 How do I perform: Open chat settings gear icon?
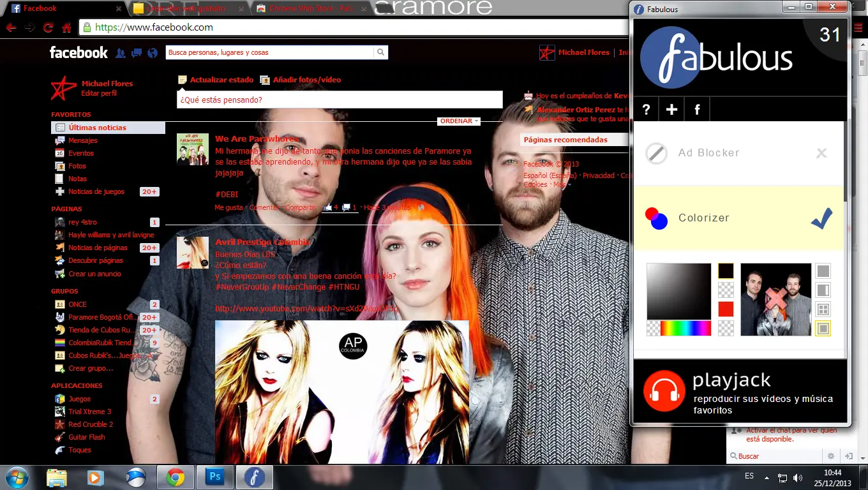831,456
